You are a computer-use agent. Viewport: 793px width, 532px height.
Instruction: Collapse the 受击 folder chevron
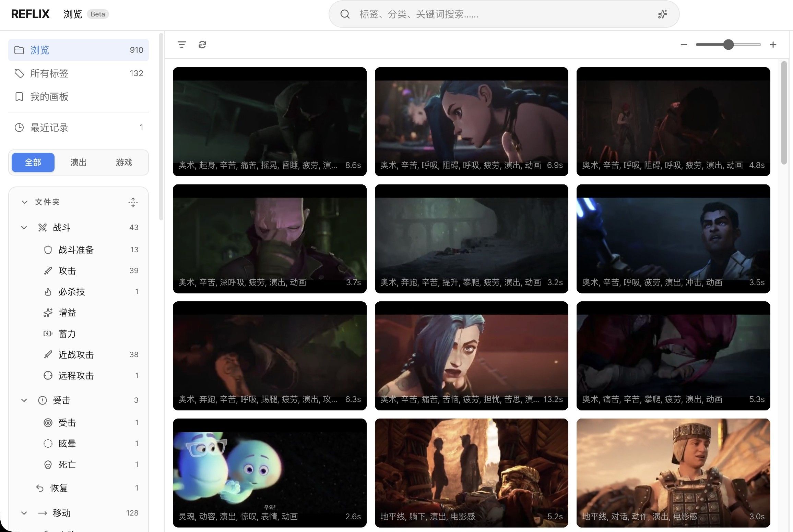(x=24, y=400)
